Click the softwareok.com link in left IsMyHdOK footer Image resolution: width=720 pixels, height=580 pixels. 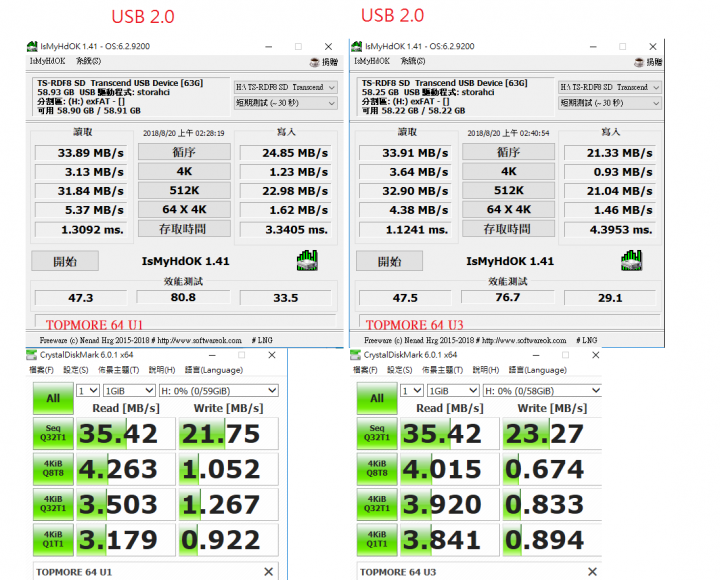(x=200, y=340)
